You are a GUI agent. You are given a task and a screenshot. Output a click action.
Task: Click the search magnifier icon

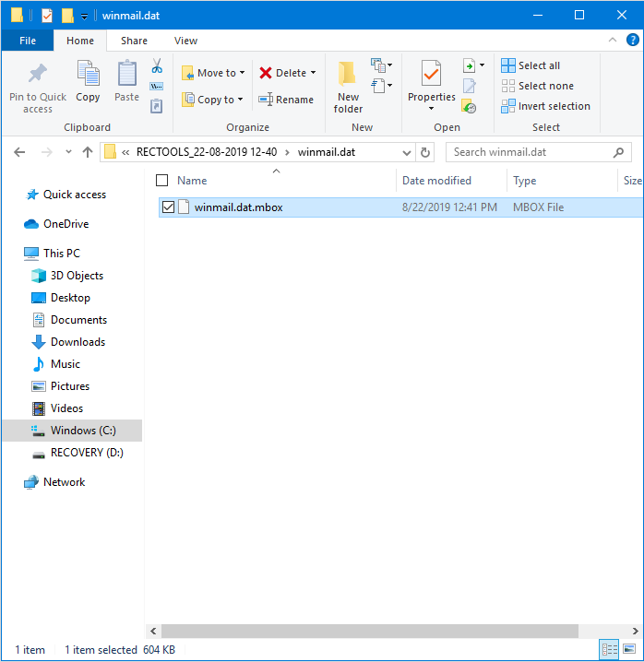pos(619,152)
